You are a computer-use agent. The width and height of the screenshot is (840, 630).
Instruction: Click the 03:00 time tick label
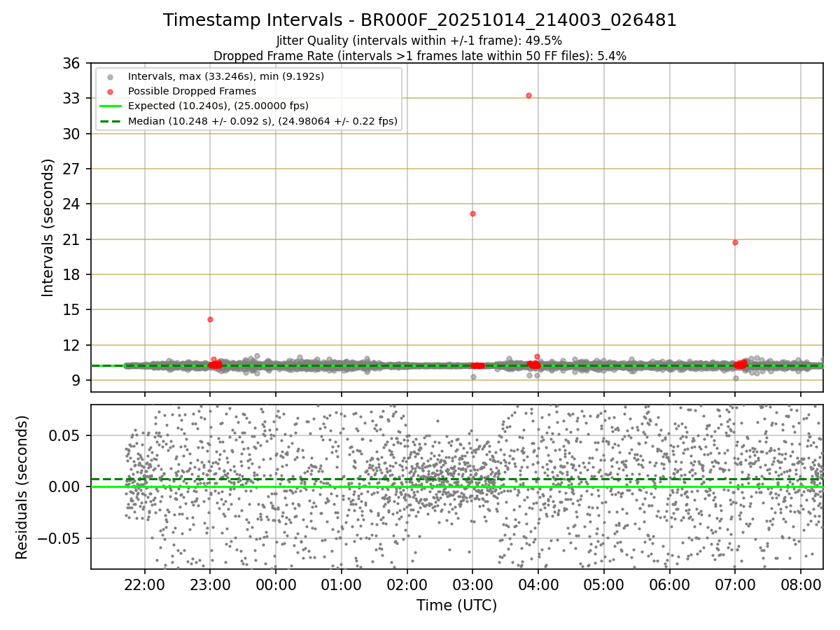(472, 585)
